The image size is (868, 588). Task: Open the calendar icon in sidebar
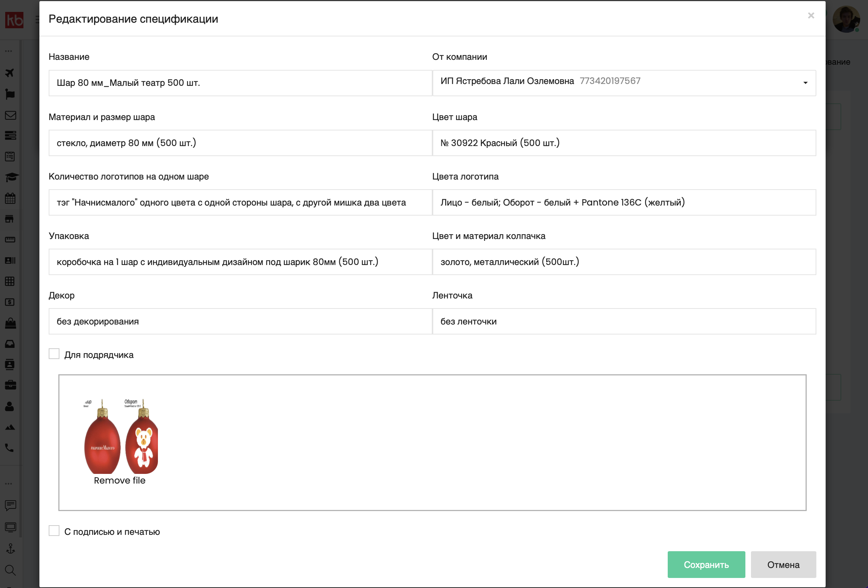(10, 198)
